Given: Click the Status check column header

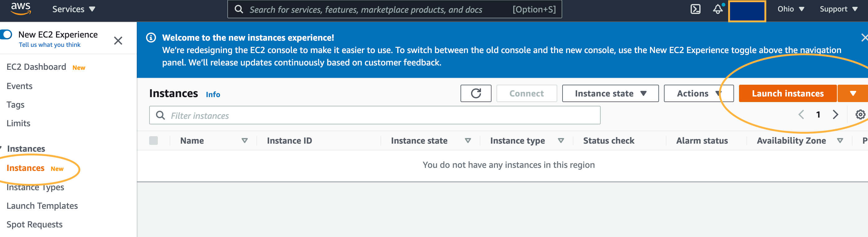Looking at the screenshot, I should 608,141.
